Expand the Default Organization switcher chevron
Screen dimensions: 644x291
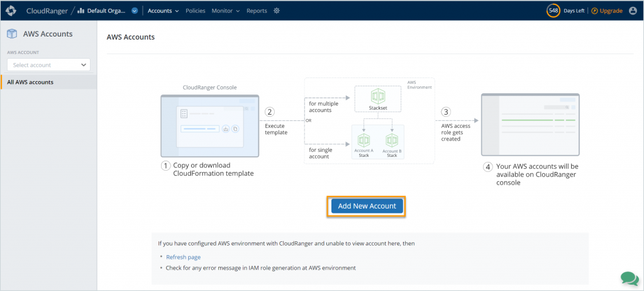(135, 11)
